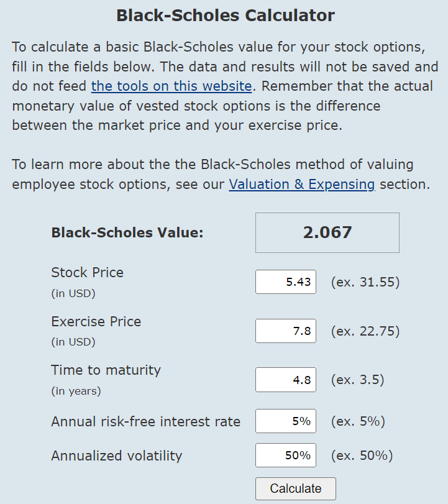Click the "(ex. 3.5)" example hint
The width and height of the screenshot is (448, 504).
(358, 380)
